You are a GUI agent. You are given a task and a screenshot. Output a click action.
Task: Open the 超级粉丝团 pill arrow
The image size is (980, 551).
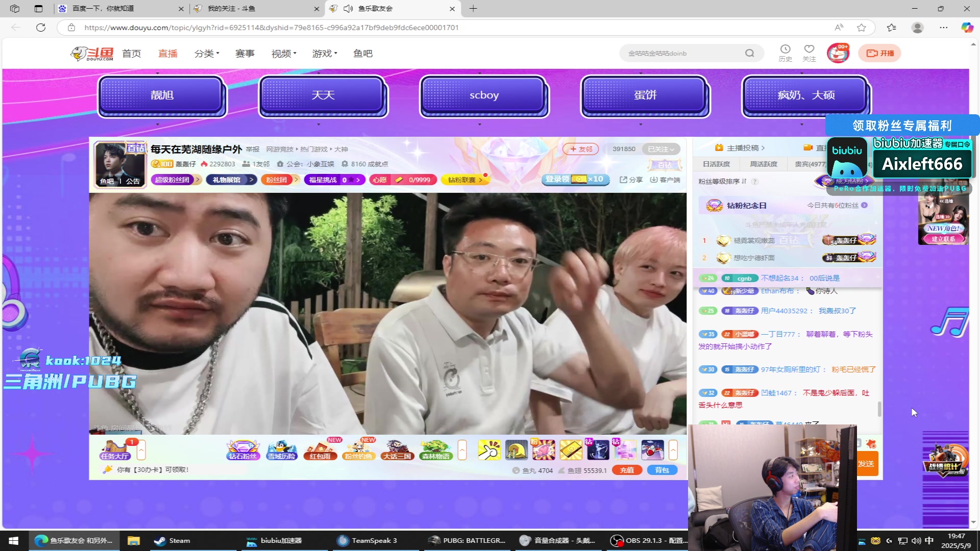[198, 180]
